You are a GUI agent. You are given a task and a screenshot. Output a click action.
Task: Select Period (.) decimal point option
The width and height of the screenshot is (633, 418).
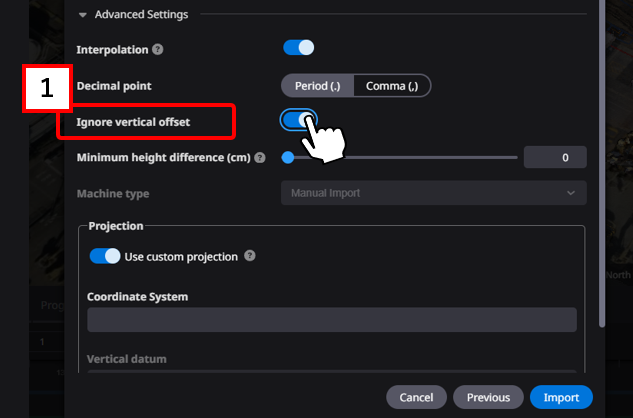pos(318,86)
